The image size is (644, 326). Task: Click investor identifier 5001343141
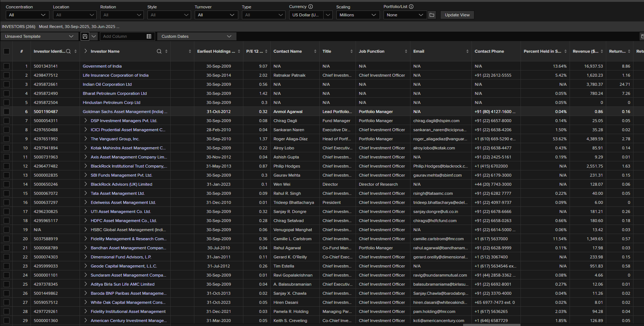46,66
